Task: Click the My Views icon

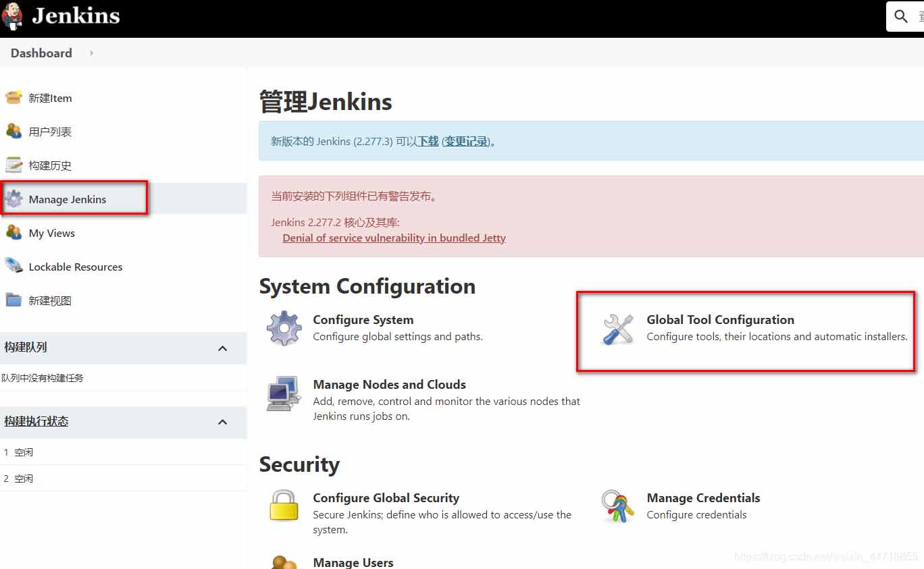Action: pos(14,232)
